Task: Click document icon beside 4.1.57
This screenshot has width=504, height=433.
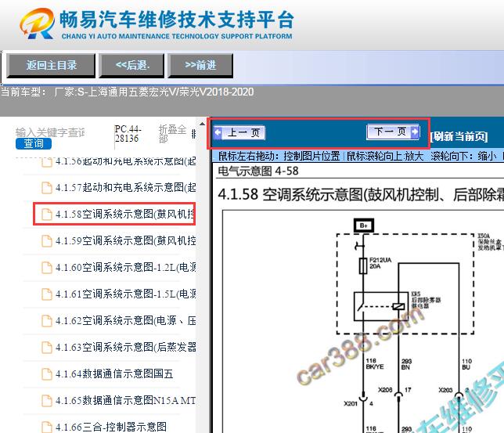Action: point(47,188)
